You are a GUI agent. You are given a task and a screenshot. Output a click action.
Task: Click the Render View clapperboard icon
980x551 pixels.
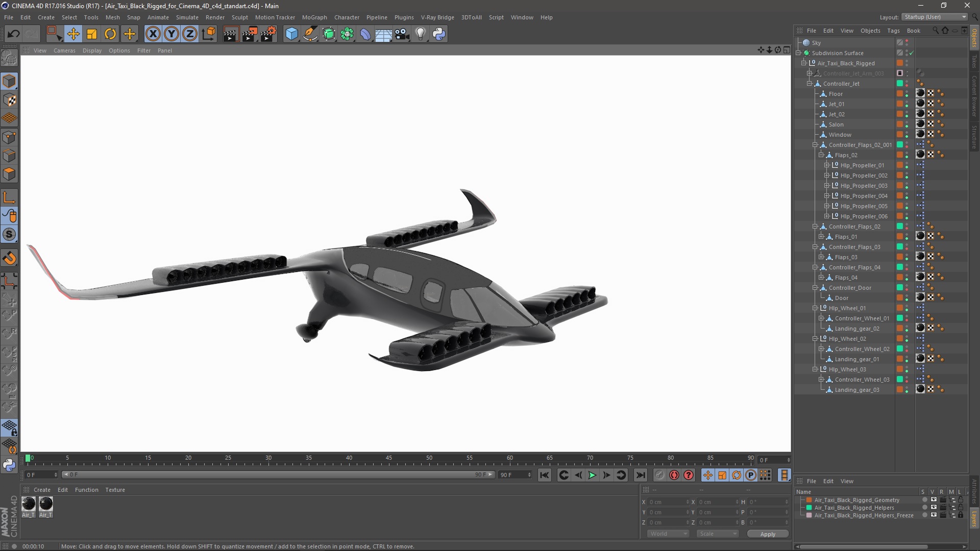[230, 34]
